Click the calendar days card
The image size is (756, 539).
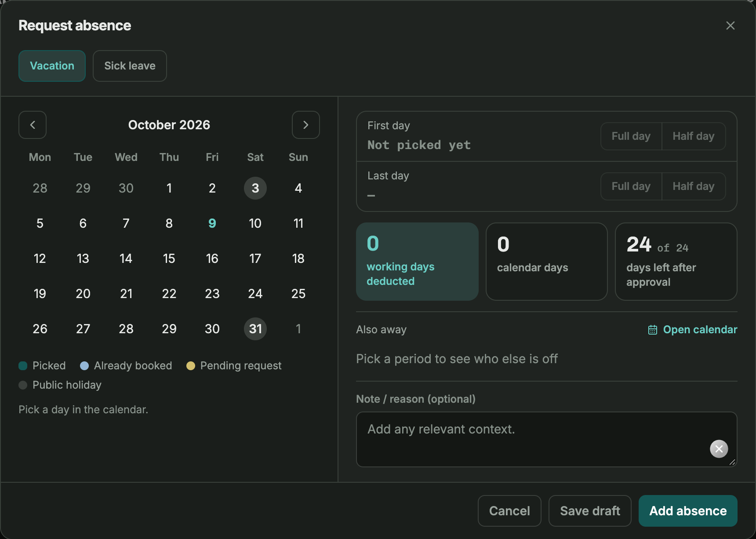(x=546, y=262)
